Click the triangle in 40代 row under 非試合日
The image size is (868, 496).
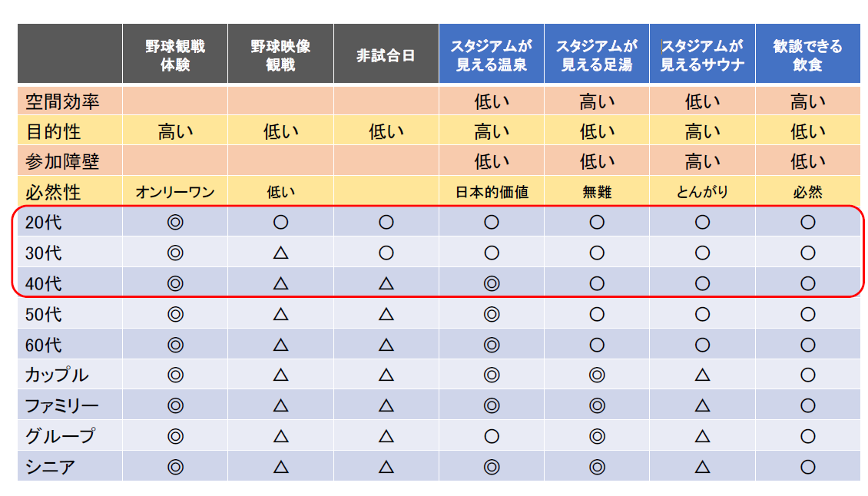[386, 283]
